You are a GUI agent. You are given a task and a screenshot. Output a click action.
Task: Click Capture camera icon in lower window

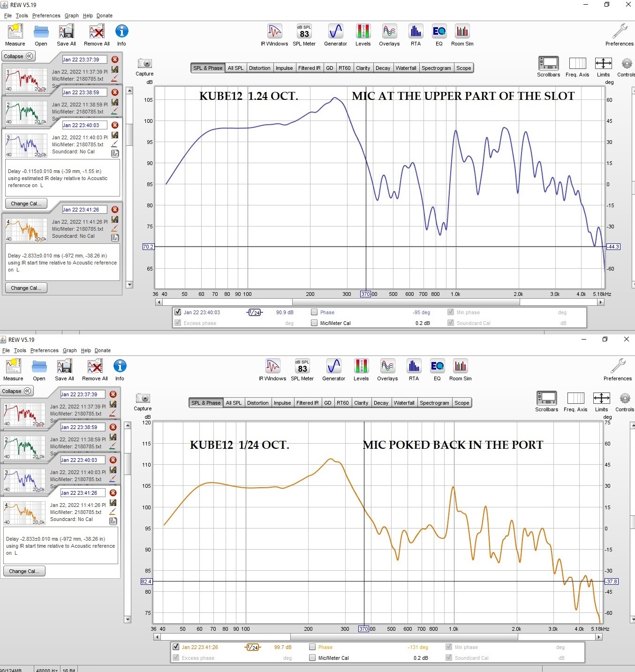pos(143,398)
